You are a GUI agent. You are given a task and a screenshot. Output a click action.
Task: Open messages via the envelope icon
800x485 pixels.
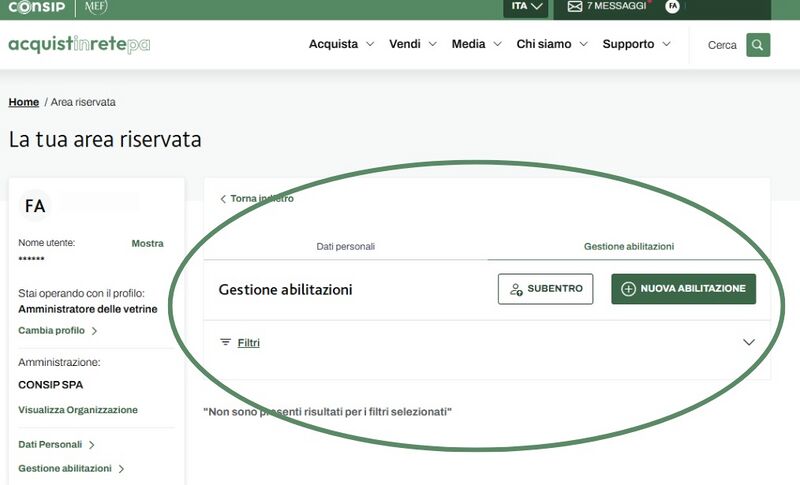click(x=575, y=6)
